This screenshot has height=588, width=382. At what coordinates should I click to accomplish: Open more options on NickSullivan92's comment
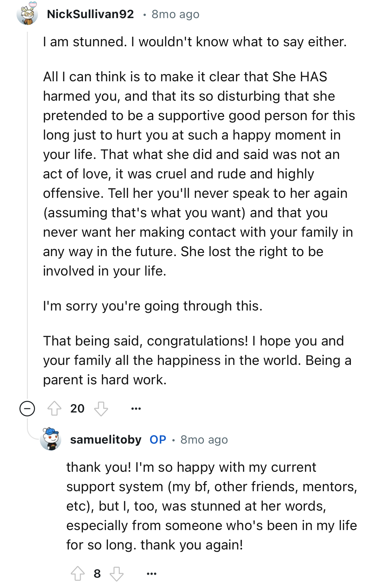(x=136, y=409)
